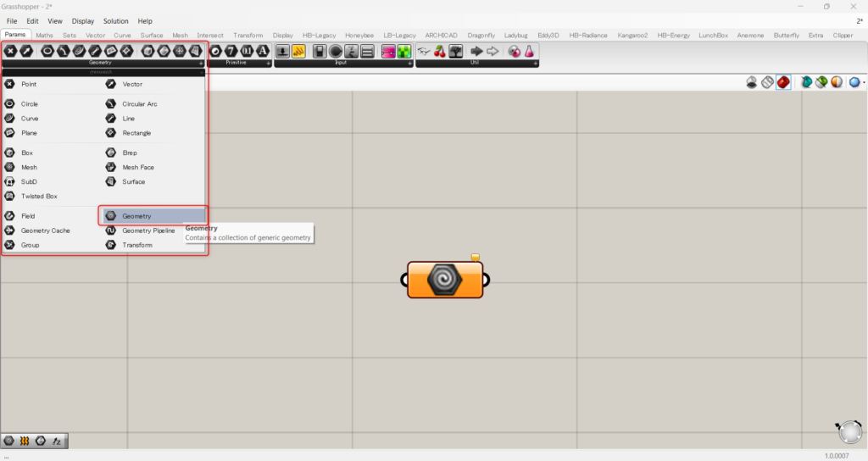Select Geometry in the dropdown list
The height and width of the screenshot is (461, 868).
click(136, 216)
